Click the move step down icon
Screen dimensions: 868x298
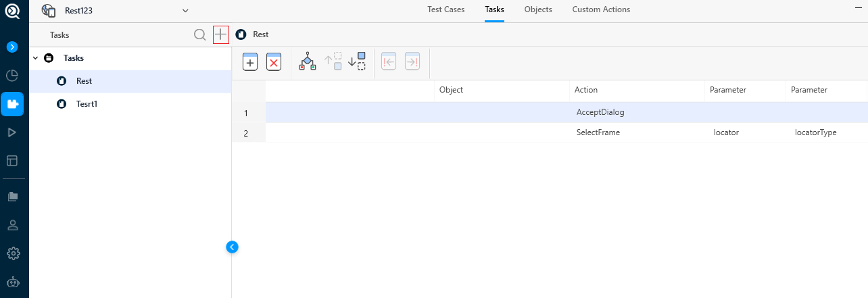(356, 61)
